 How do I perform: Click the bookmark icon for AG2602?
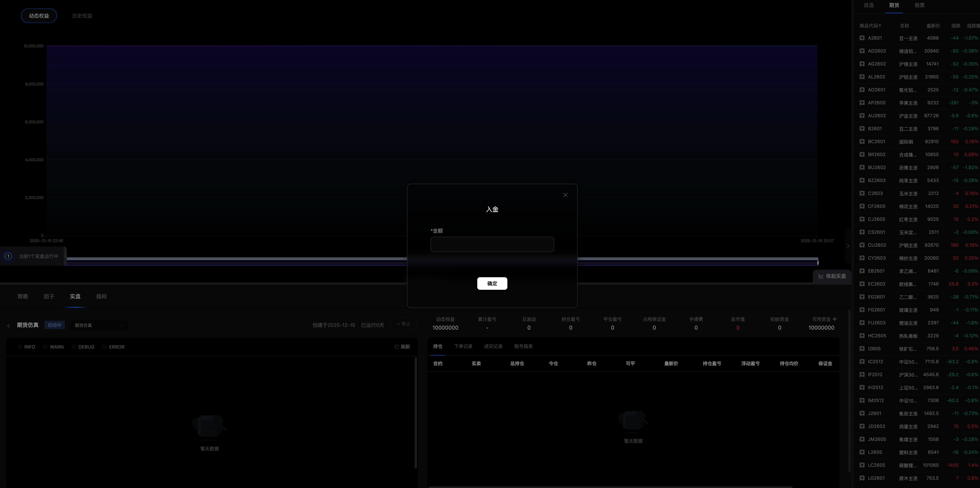point(862,64)
